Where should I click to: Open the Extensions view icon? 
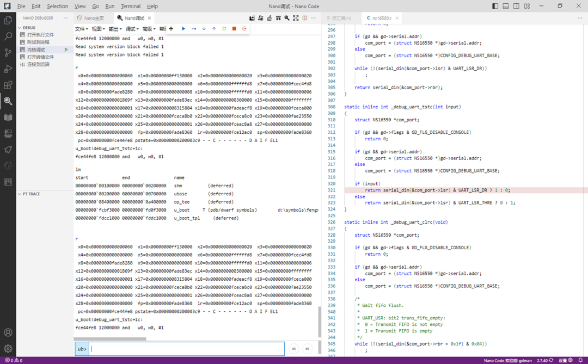[x=8, y=85]
